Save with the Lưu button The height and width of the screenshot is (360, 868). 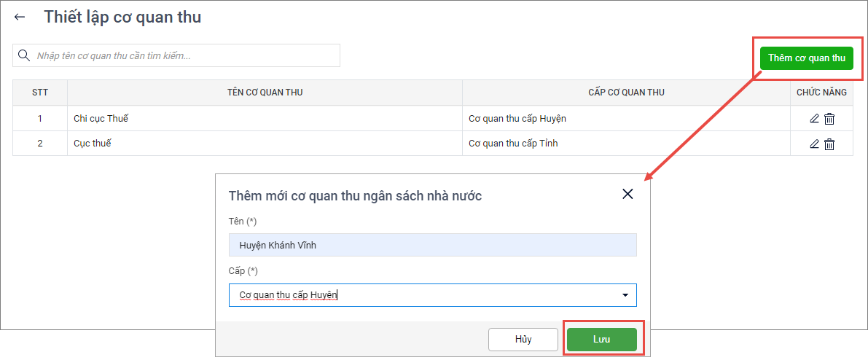coord(601,340)
